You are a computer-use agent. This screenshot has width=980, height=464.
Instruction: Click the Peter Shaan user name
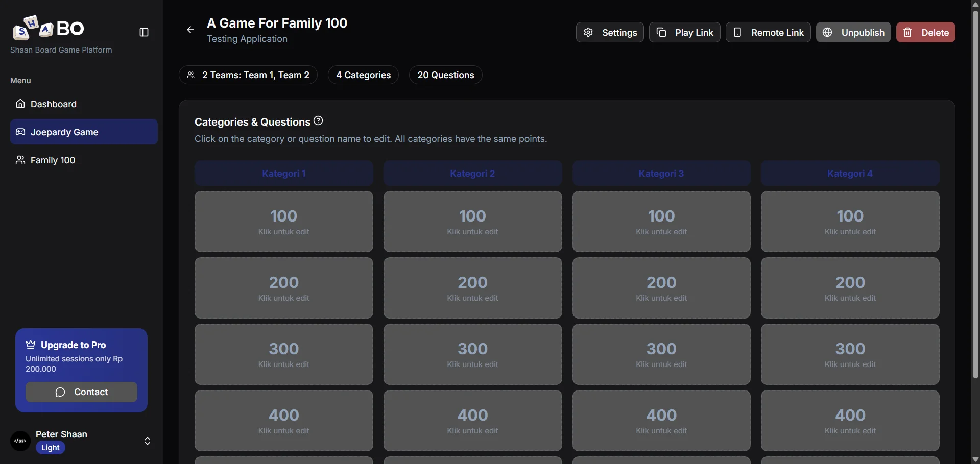(x=61, y=434)
